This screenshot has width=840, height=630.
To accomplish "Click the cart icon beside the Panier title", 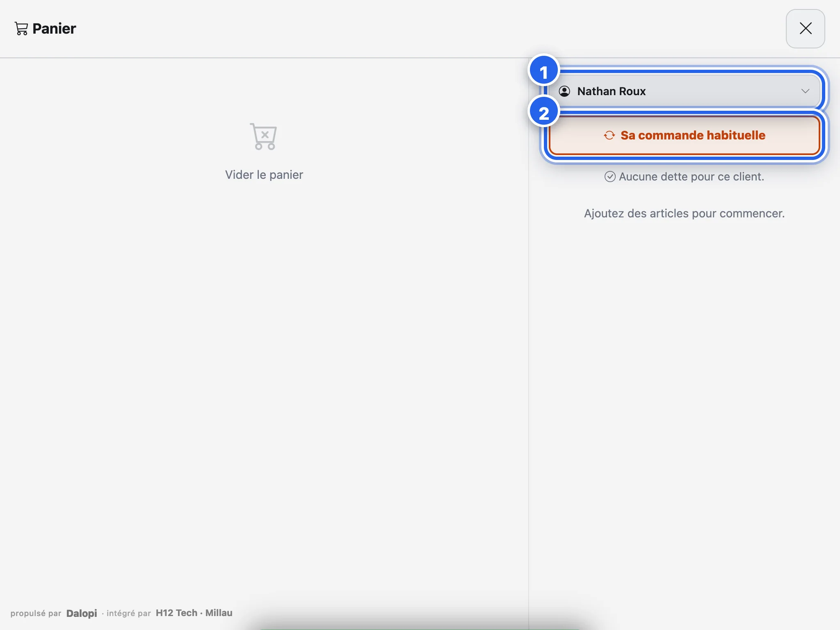I will pos(21,29).
